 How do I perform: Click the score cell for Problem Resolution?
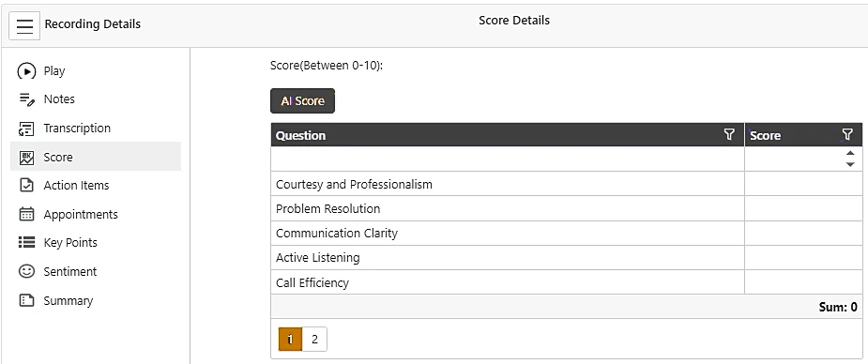pos(803,208)
